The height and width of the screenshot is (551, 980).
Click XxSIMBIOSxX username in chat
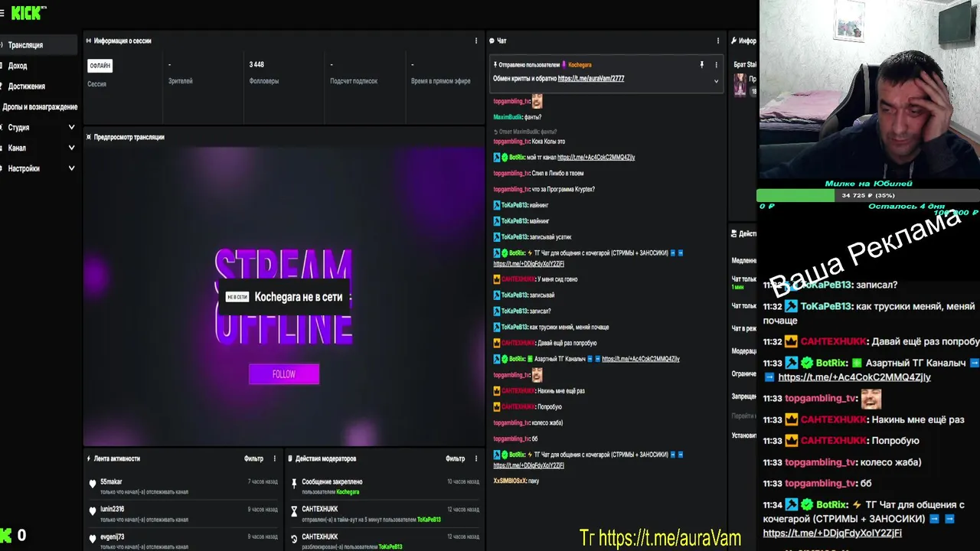509,481
